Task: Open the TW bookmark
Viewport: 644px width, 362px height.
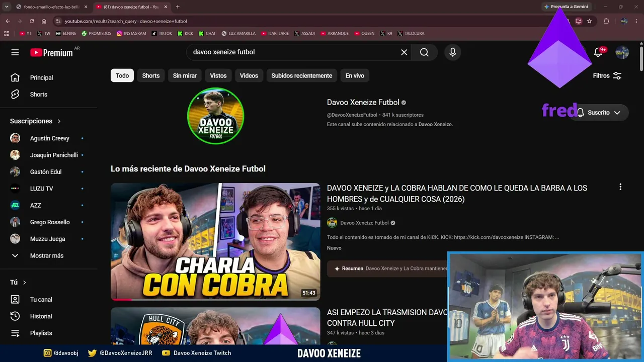Action: click(43, 33)
